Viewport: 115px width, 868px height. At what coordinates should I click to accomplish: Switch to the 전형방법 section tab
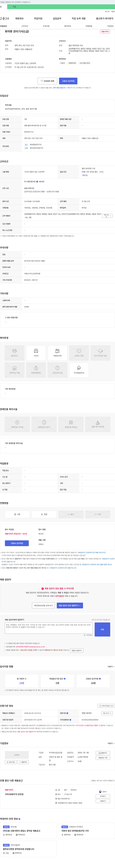point(89,26)
